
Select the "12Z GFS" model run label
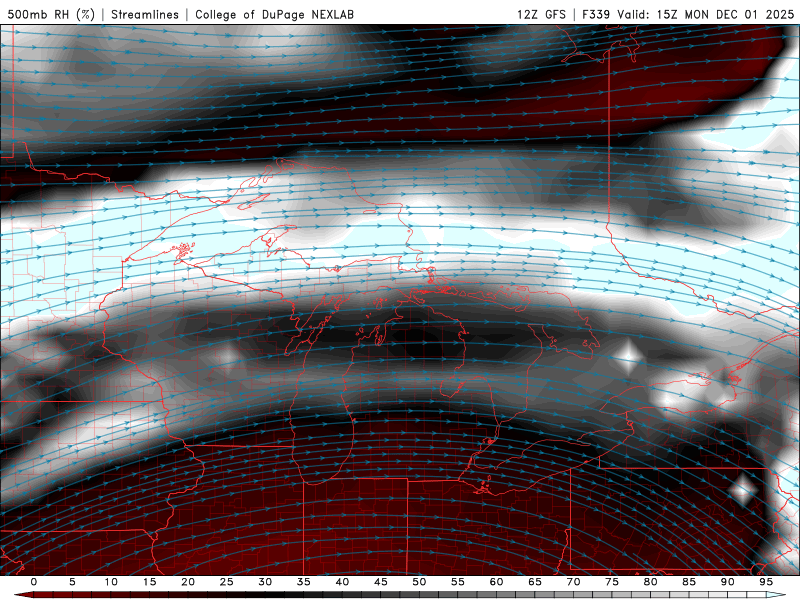click(541, 14)
